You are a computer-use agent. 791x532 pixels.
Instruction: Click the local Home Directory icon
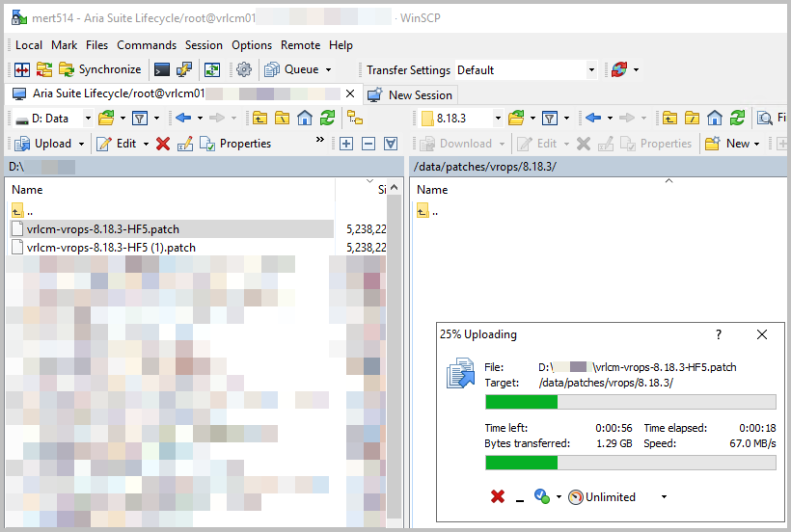tap(305, 119)
